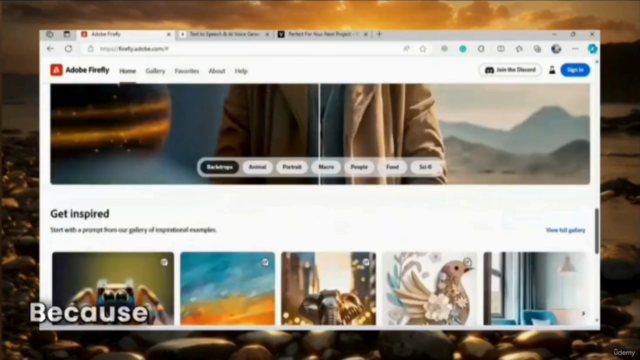Open the read aloud icon in address bar

click(406, 49)
